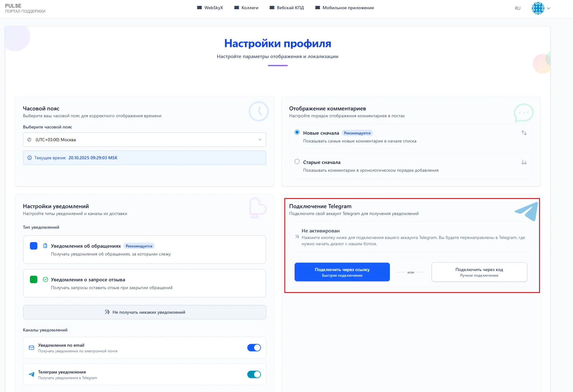This screenshot has height=392, width=573.
Task: Open the timezone dropdown (UTC+03:00) Москва
Action: [144, 140]
